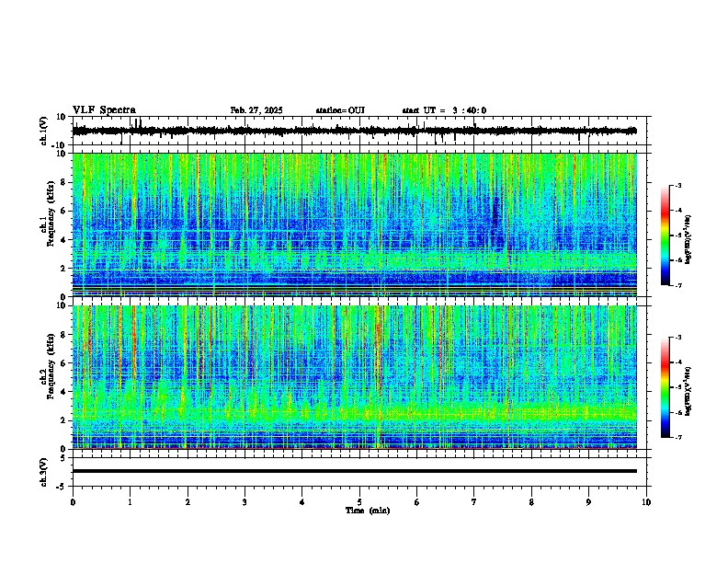Click the "2" kHz tick on ch.1 spectrogram
The height and width of the screenshot is (563, 728).
pos(64,268)
